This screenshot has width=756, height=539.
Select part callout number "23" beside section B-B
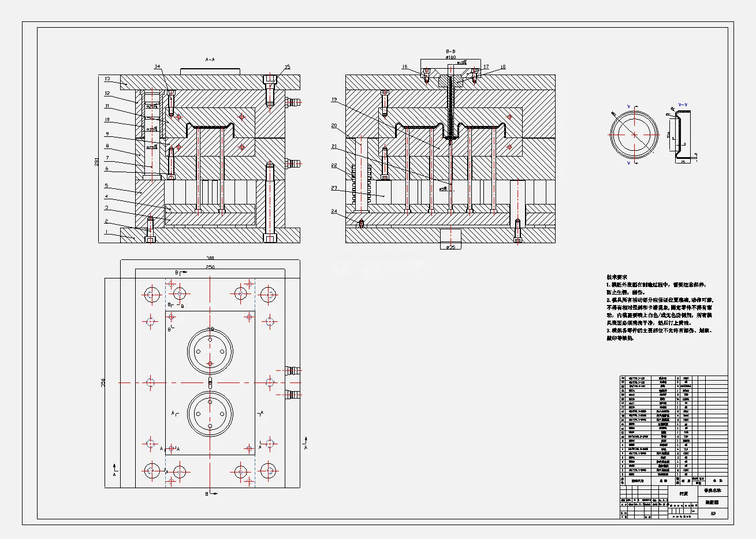pyautogui.click(x=334, y=188)
